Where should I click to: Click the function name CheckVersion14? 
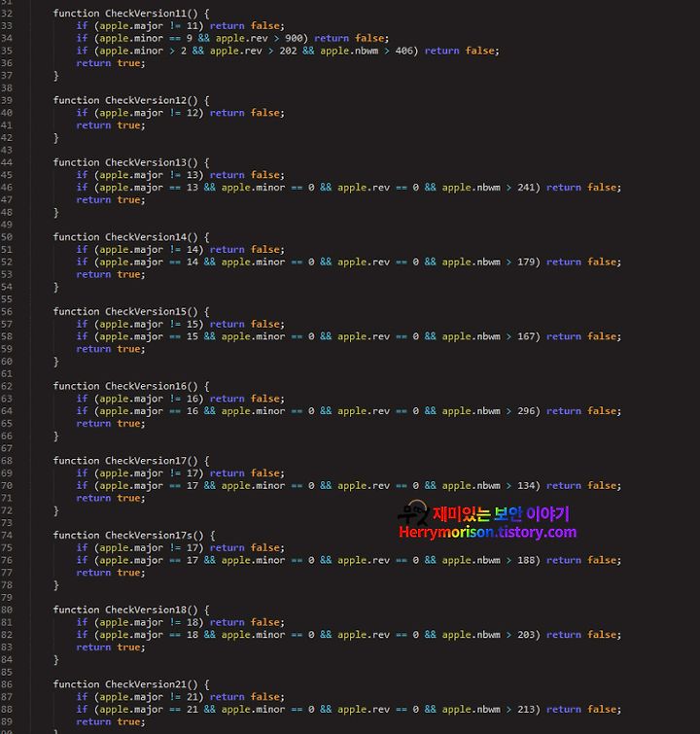146,237
